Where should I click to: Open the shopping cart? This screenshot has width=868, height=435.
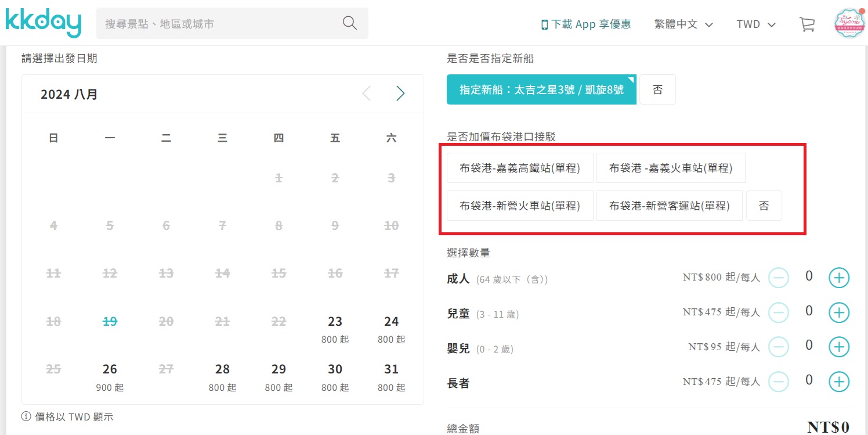807,24
